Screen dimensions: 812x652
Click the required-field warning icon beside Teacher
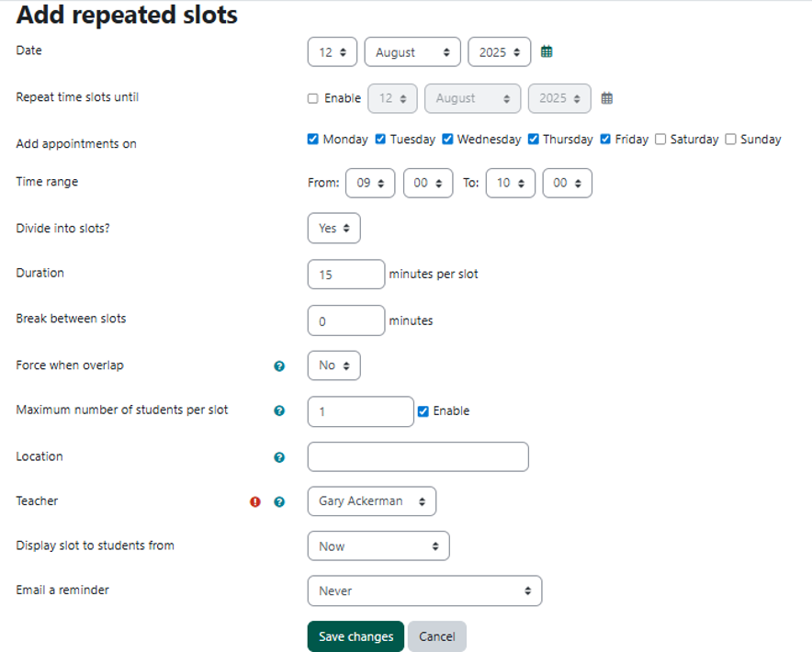tap(254, 501)
